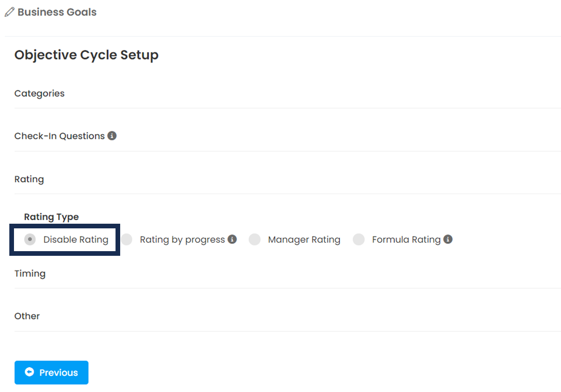The width and height of the screenshot is (561, 392).
Task: Expand the Other section
Action: (x=27, y=316)
